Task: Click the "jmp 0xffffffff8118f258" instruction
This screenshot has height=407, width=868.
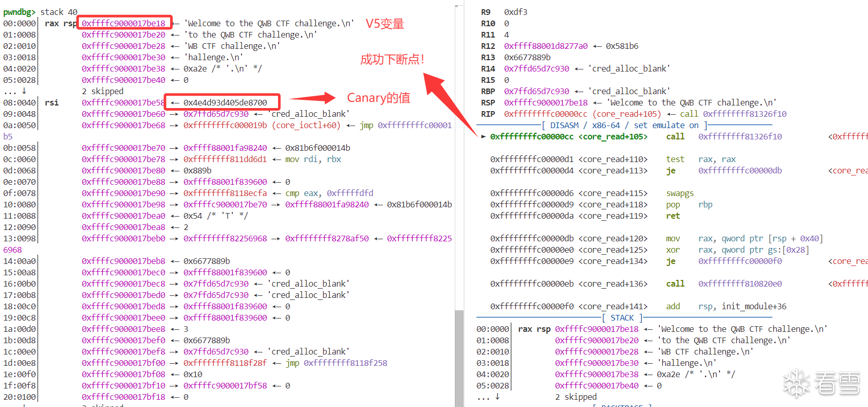Action: [336, 363]
